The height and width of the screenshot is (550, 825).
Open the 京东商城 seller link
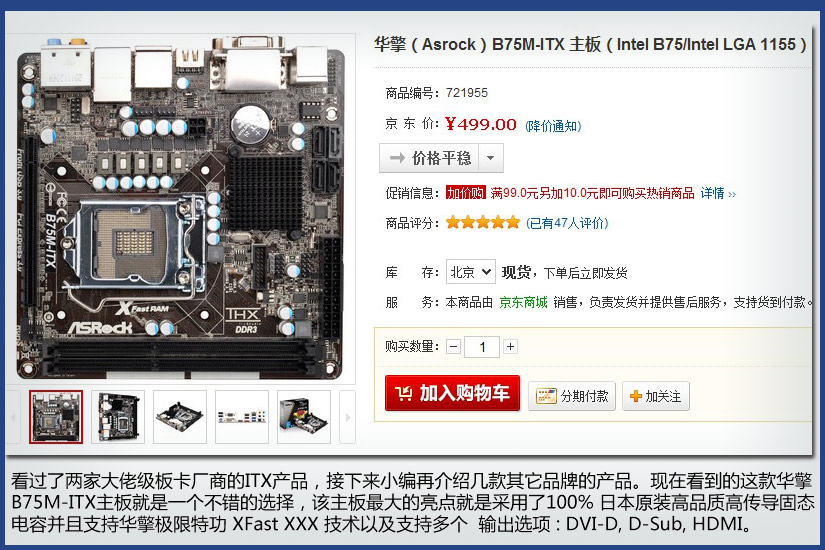click(523, 302)
